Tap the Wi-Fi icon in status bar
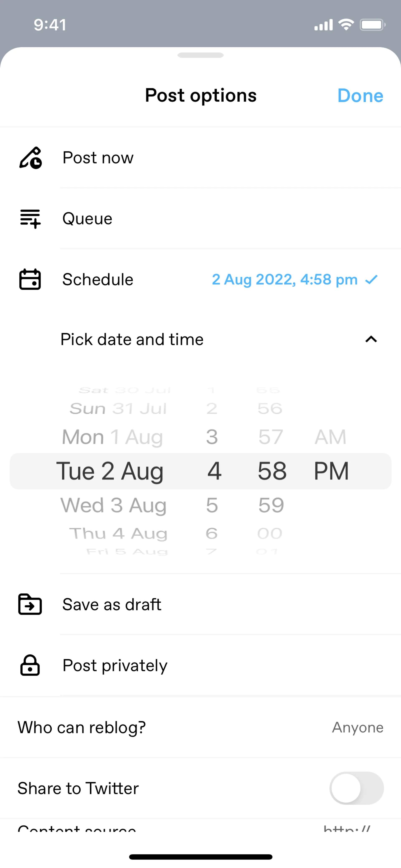401x868 pixels. pyautogui.click(x=346, y=25)
